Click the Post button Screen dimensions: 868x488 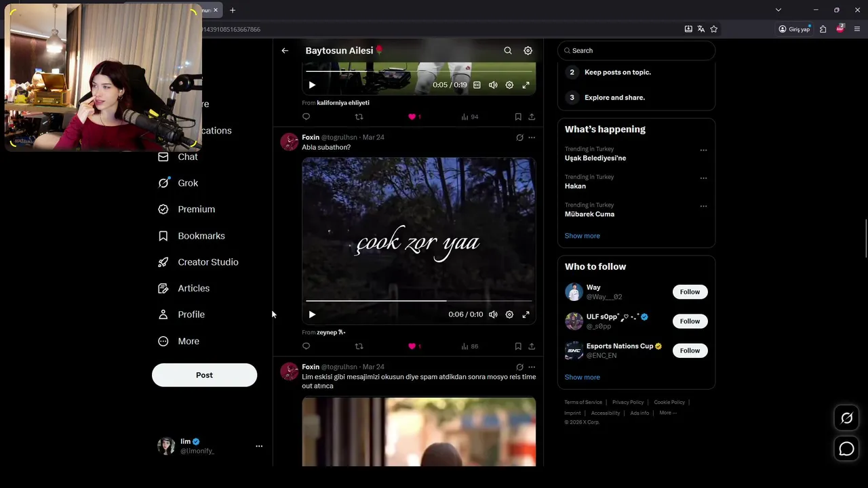point(204,375)
